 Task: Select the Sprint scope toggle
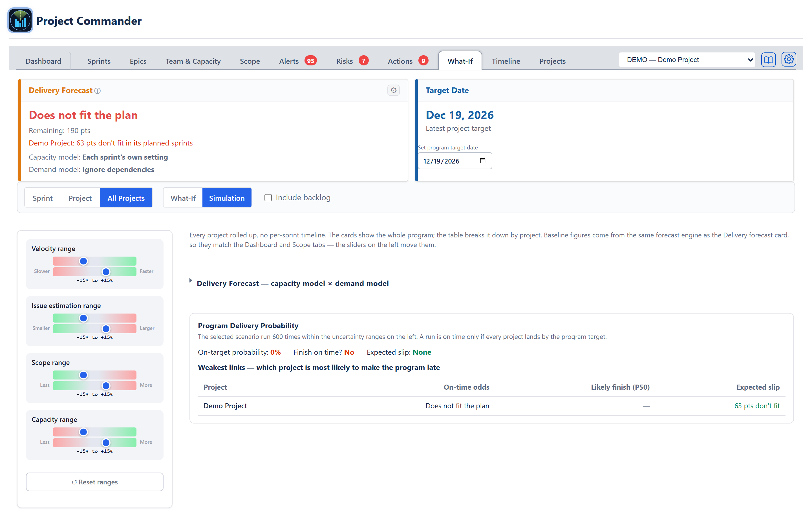click(43, 198)
